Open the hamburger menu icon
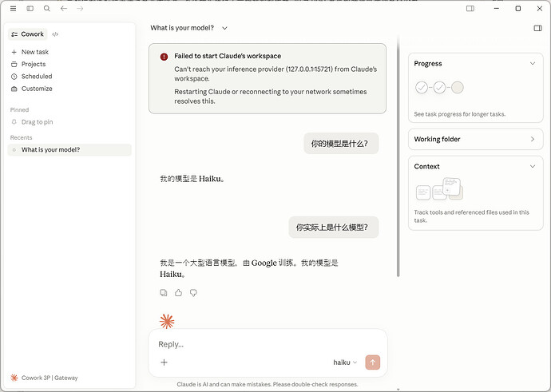551x392 pixels. click(x=13, y=9)
